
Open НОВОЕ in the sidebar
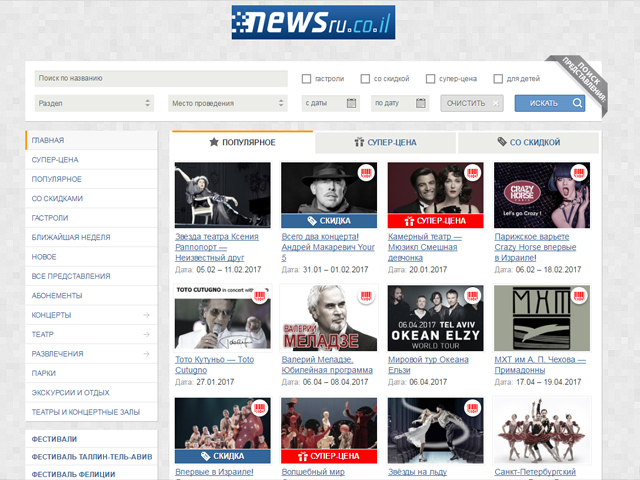pos(91,257)
